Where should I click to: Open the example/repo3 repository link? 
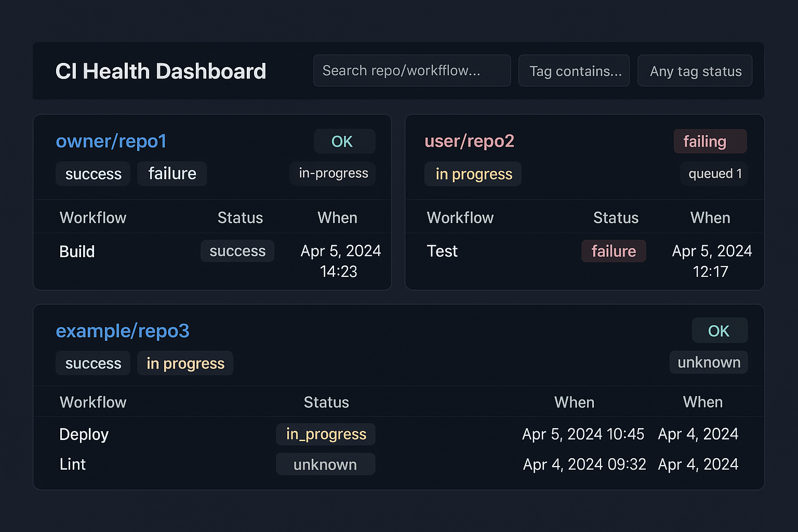(123, 331)
